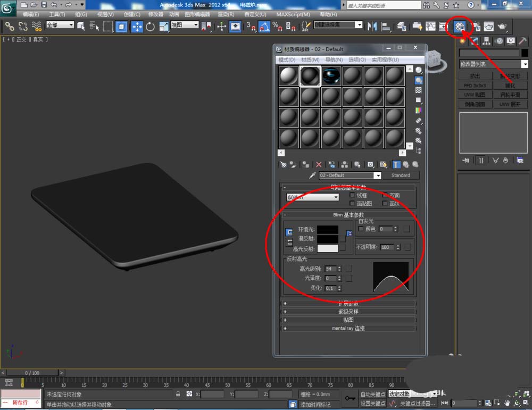Click Sample Type sphere icon
532x410 pixels.
(x=418, y=70)
